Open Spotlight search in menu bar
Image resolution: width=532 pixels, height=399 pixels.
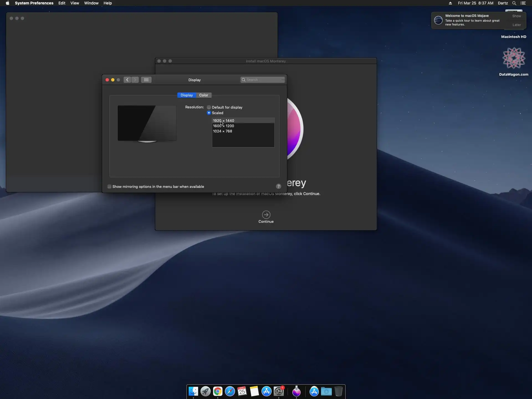(x=514, y=3)
